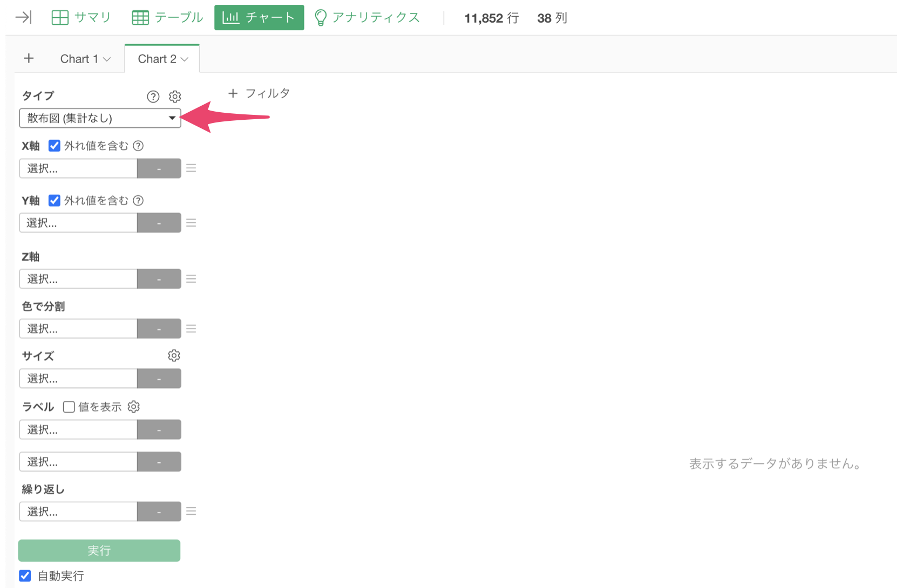897x588 pixels.
Task: Choose a Z軸 column
Action: [x=78, y=279]
